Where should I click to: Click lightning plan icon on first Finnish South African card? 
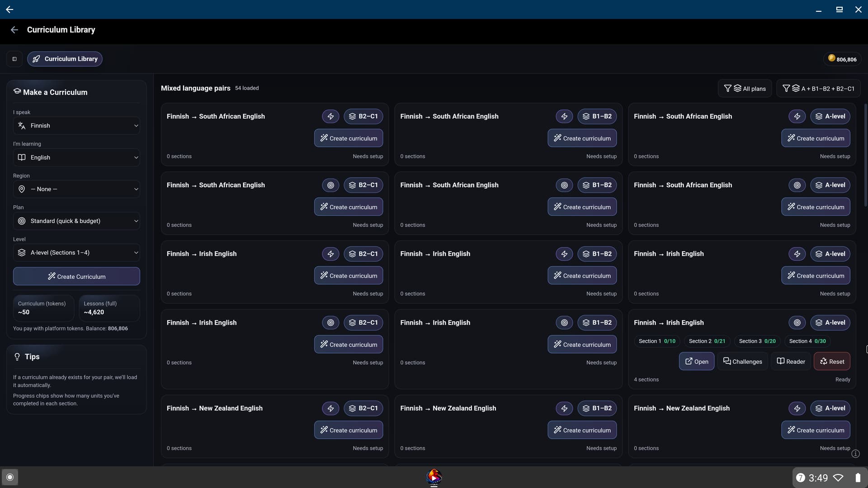coord(330,116)
